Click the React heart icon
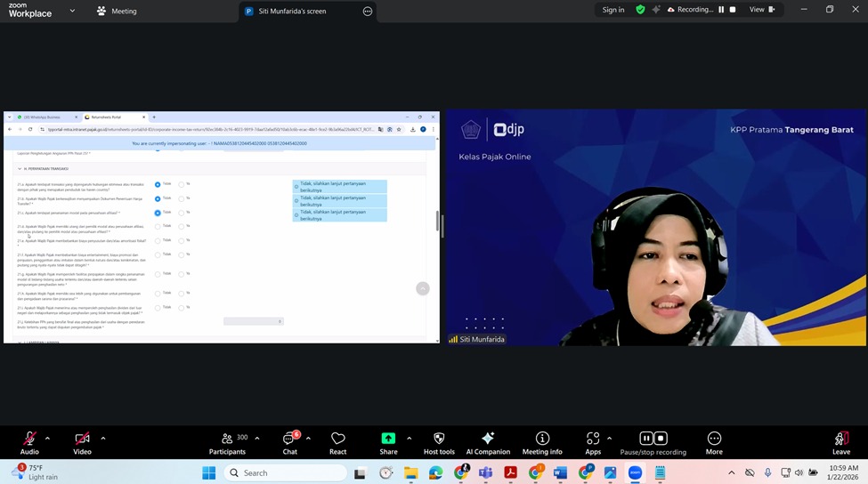 337,439
